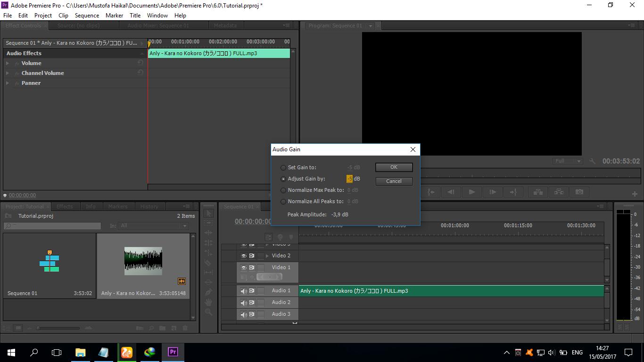Screen dimensions: 644x362
Task: Select the Set Gain to radio button
Action: (x=283, y=167)
